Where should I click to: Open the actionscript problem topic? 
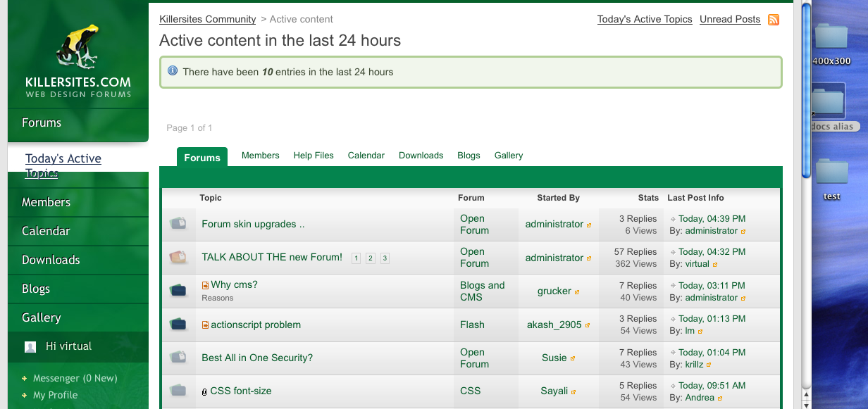(256, 325)
